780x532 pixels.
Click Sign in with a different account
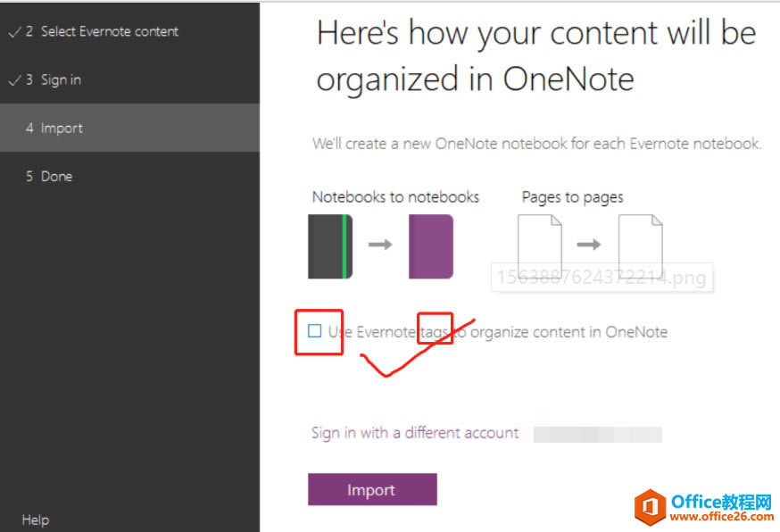click(416, 433)
